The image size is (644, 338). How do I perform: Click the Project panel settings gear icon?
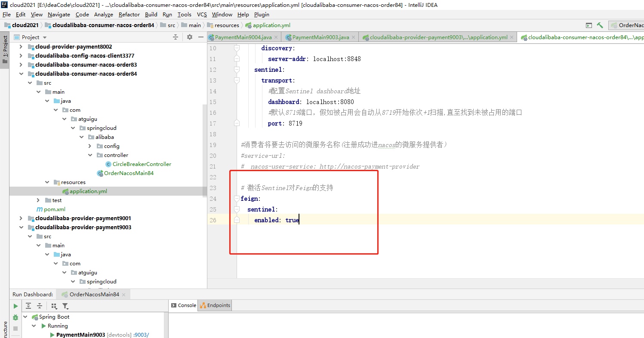coord(190,37)
